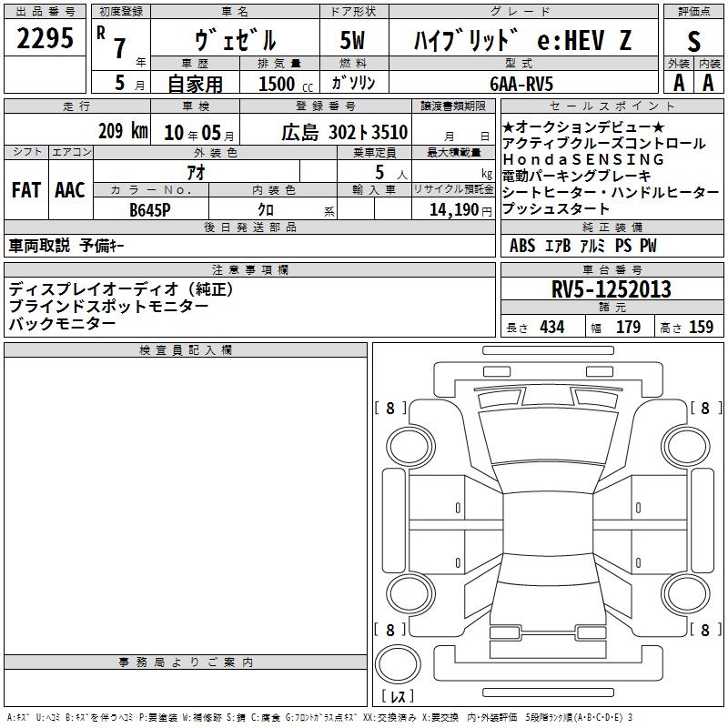This screenshot has height=728, width=728.
Task: Click the chassis number RV5-1252013
Action: pyautogui.click(x=612, y=289)
